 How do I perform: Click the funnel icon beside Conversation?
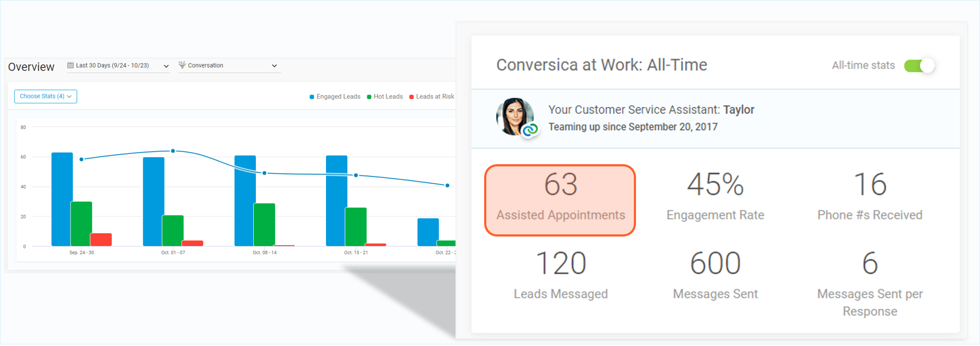click(x=182, y=65)
